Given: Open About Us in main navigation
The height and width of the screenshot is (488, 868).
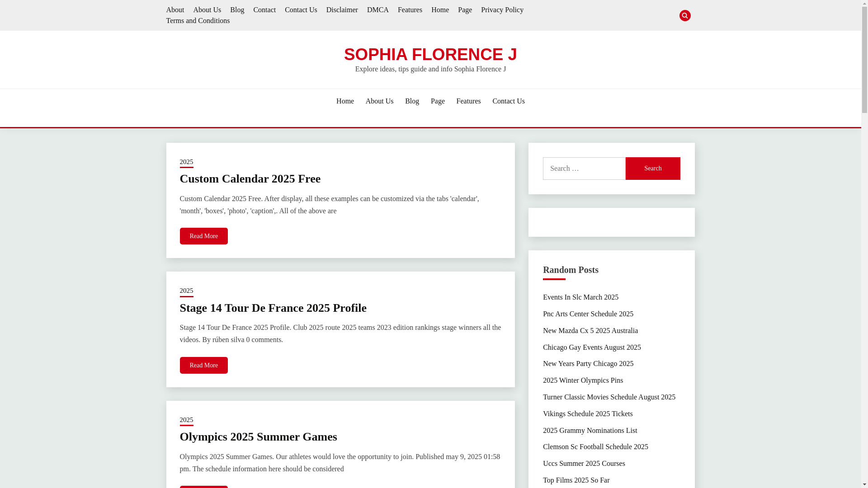Looking at the screenshot, I should coord(379,101).
